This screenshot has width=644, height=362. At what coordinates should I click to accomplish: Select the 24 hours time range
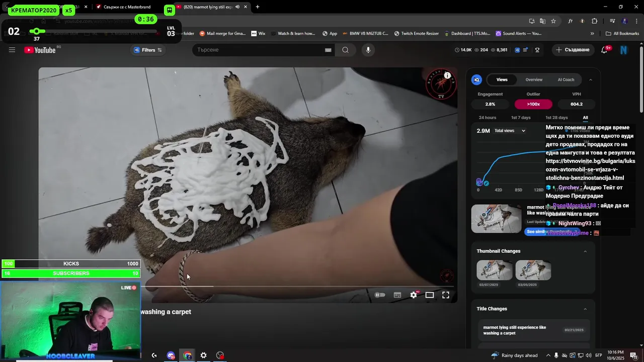coord(488,118)
